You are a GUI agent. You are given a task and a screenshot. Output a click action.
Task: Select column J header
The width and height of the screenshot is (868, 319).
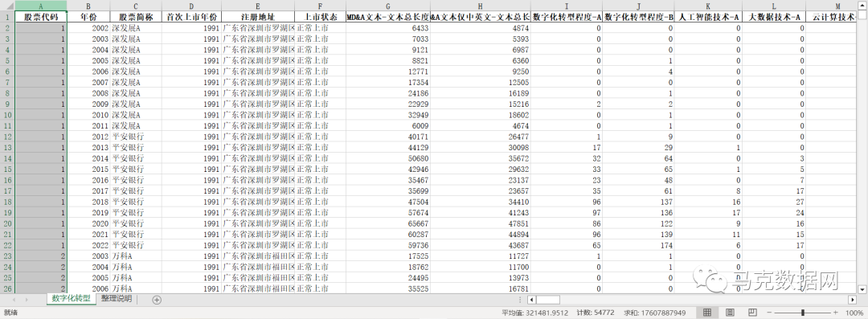638,6
